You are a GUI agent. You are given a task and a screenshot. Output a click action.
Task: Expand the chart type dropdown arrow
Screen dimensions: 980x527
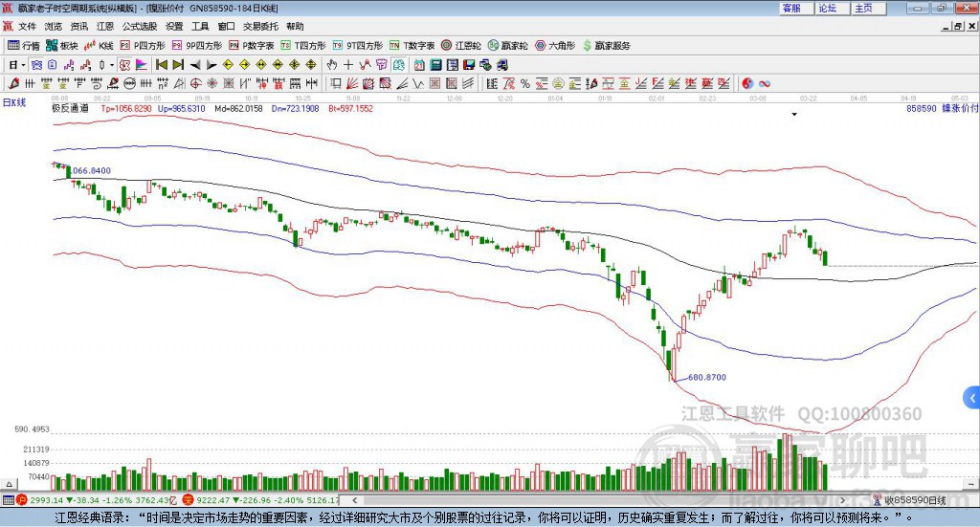pos(111,65)
